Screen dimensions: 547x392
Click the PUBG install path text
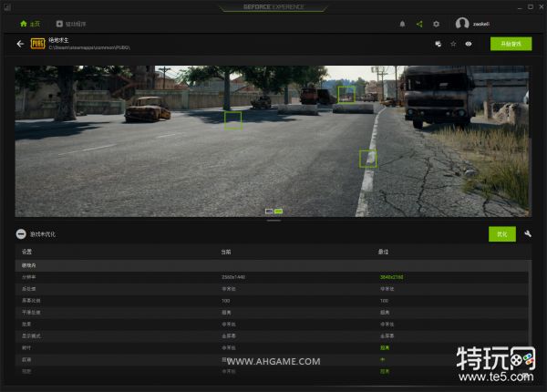click(x=89, y=47)
